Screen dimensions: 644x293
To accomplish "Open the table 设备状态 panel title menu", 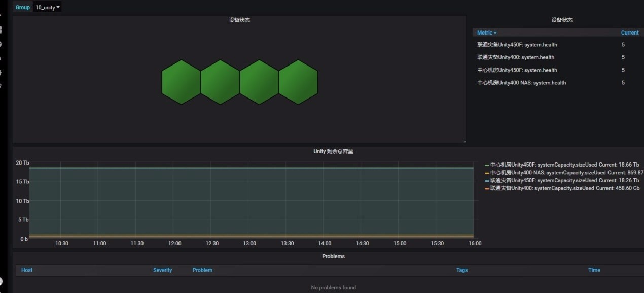I will 562,20.
